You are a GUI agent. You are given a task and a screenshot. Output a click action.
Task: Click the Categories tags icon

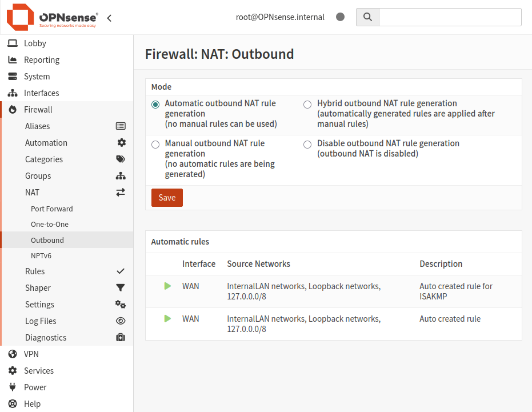tap(121, 159)
